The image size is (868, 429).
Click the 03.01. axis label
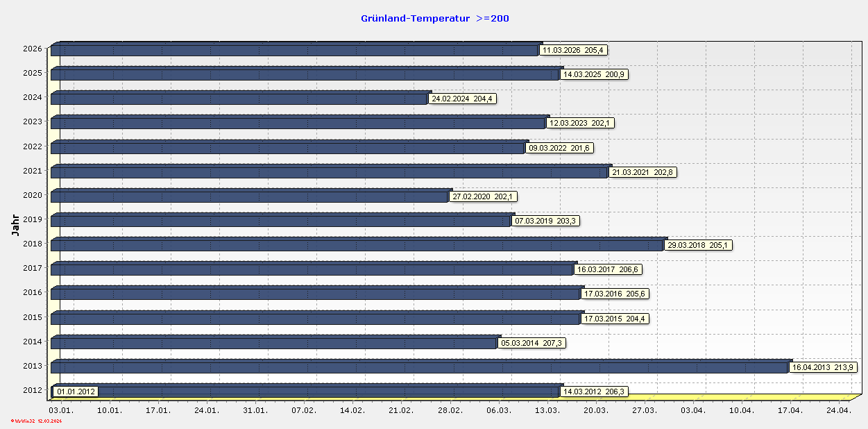click(x=60, y=410)
